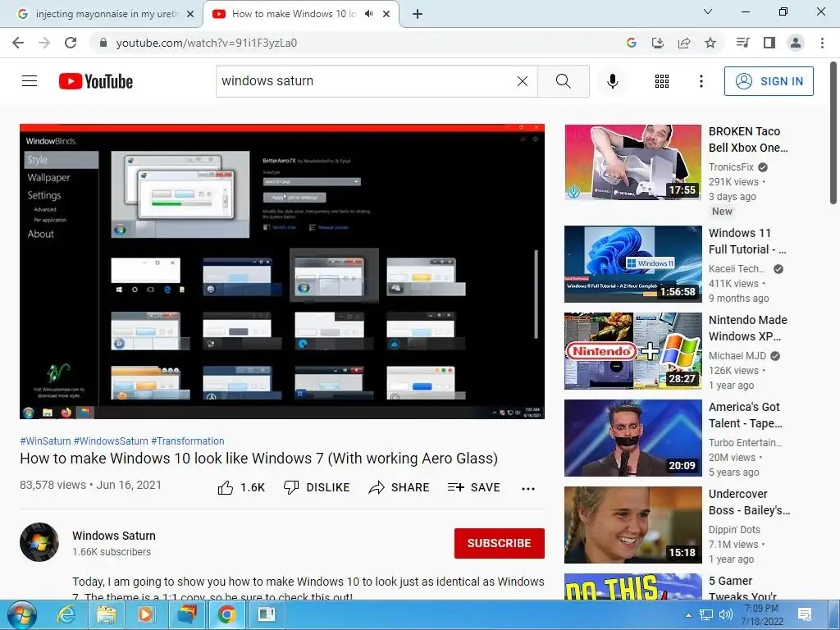Go to YouTube home via logo
840x630 pixels.
tap(96, 81)
